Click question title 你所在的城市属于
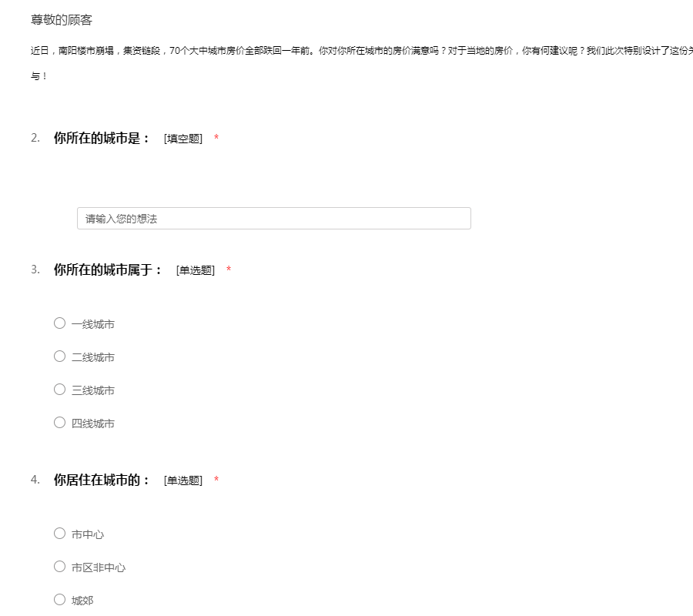The height and width of the screenshot is (616, 693). (x=108, y=270)
